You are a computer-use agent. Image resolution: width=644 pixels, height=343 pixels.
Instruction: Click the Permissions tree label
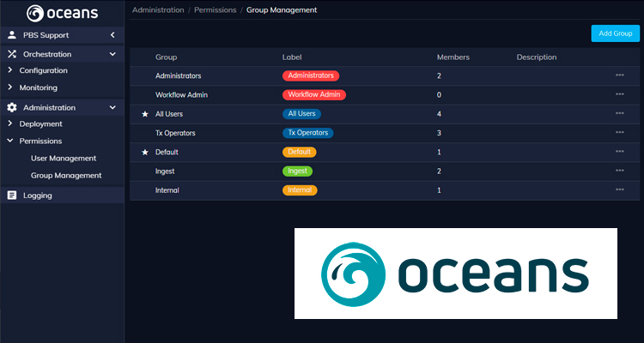(x=40, y=141)
